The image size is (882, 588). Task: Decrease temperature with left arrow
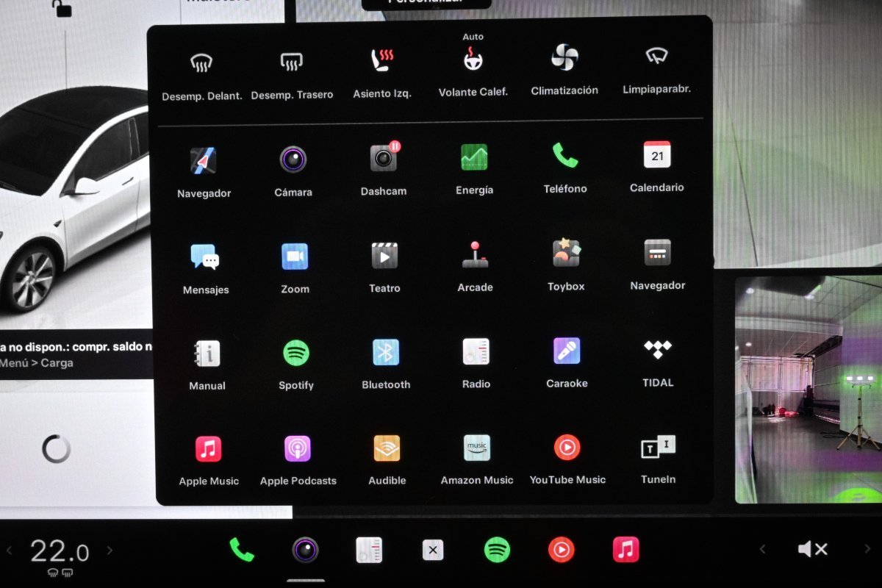point(10,550)
